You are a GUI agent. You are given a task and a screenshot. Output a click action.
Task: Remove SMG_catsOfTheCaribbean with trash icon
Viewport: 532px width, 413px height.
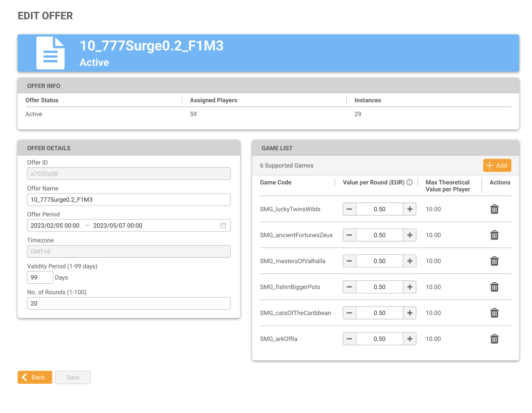tap(494, 313)
